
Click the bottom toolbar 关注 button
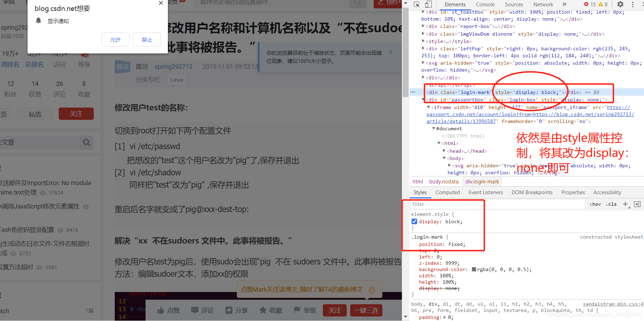pos(334,310)
